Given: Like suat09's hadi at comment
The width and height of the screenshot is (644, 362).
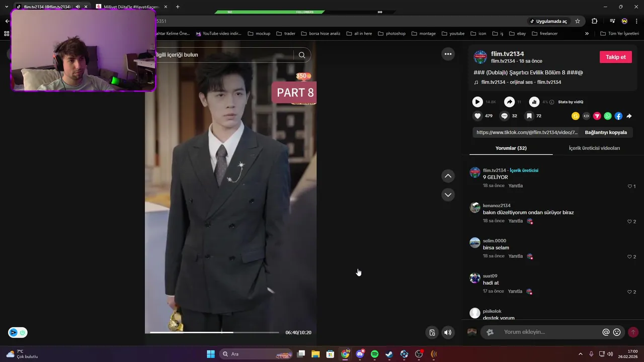Looking at the screenshot, I should (629, 292).
